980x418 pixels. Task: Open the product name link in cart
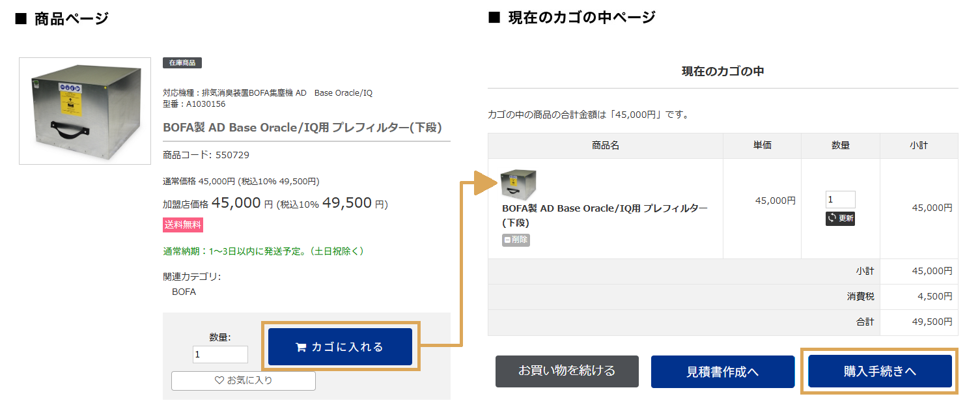604,215
